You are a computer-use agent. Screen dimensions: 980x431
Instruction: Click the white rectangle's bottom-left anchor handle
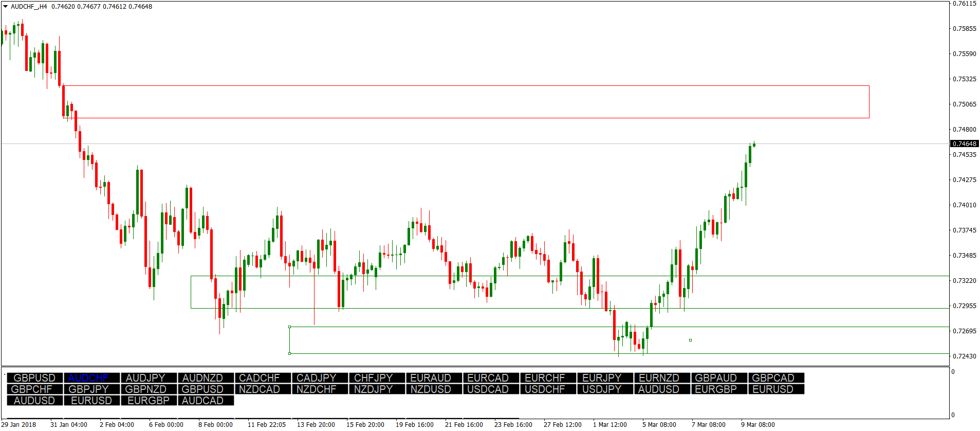(290, 353)
